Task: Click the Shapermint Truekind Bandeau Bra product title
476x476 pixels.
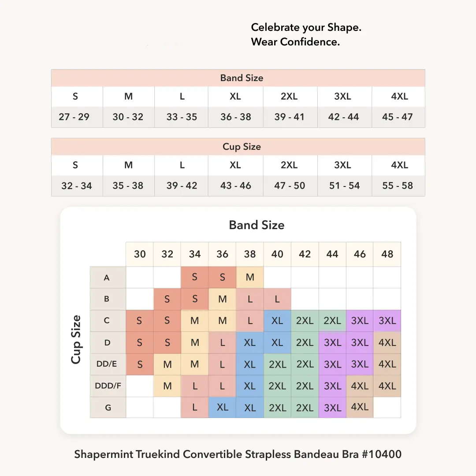Action: [238, 454]
